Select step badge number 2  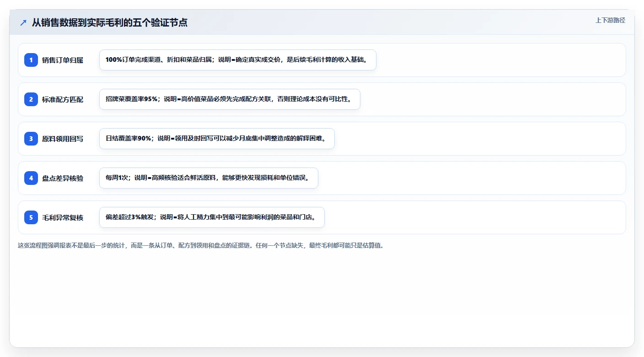[x=31, y=99]
